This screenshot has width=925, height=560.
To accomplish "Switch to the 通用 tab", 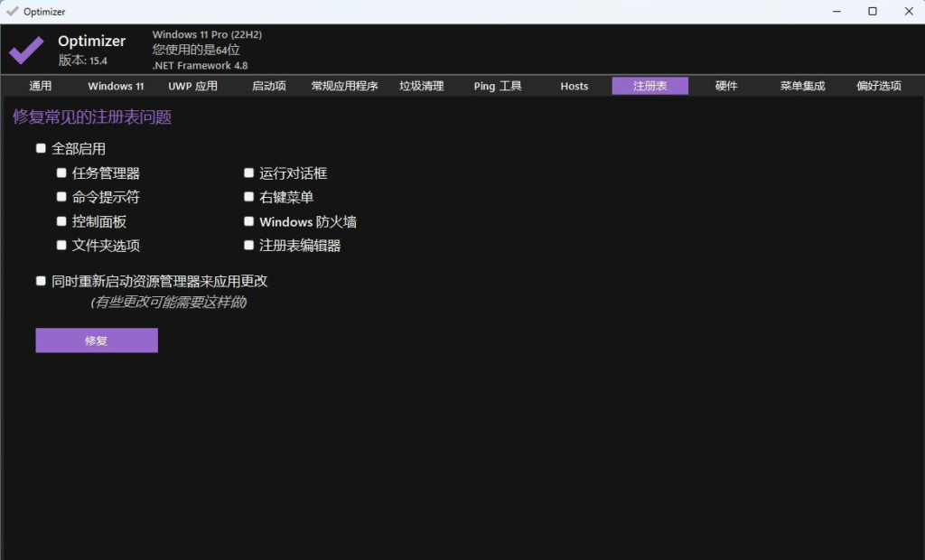I will click(40, 86).
